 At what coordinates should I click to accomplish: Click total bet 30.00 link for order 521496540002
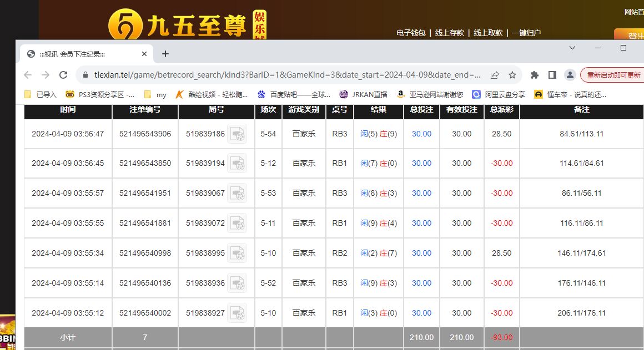[x=421, y=313]
